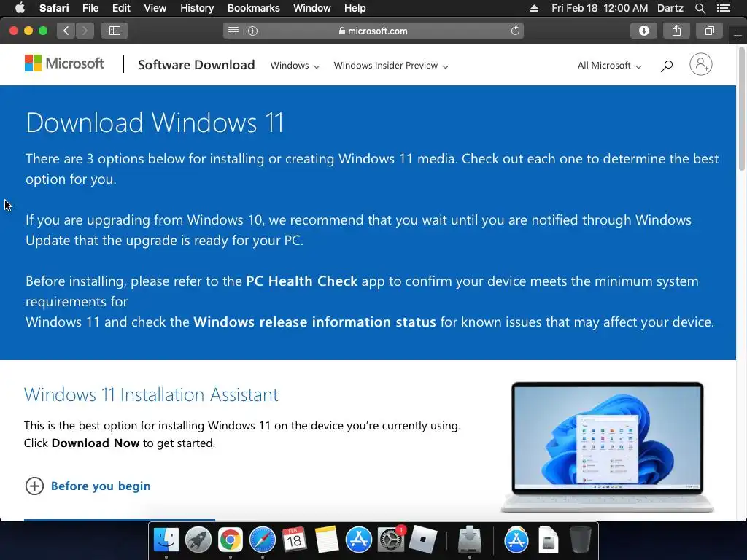Open Notification Center list icon
The width and height of the screenshot is (747, 560).
[x=723, y=8]
